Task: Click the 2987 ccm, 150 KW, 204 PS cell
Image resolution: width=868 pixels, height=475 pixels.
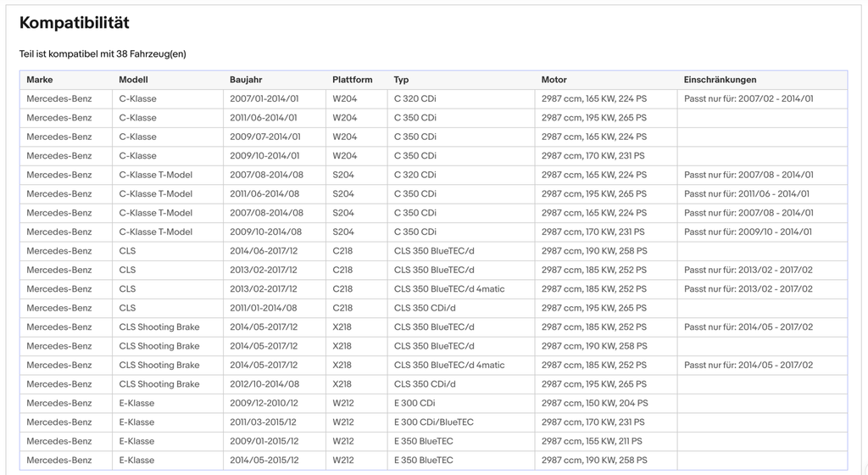Action: coord(594,402)
